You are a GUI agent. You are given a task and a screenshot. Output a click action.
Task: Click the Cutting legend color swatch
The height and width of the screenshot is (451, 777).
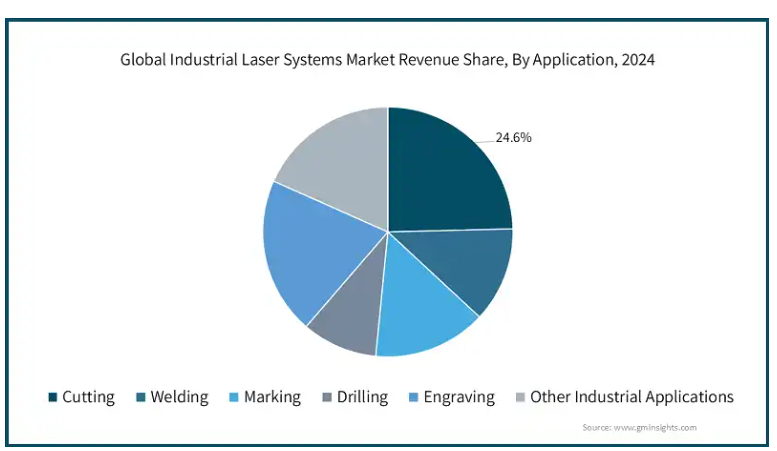click(53, 397)
